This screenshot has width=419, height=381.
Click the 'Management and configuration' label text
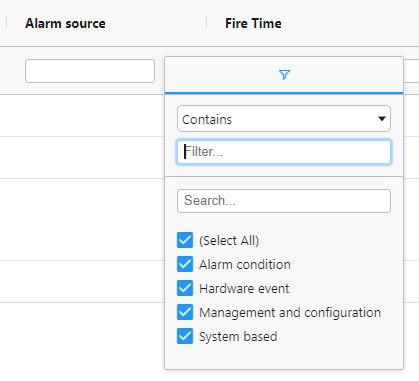pos(290,313)
